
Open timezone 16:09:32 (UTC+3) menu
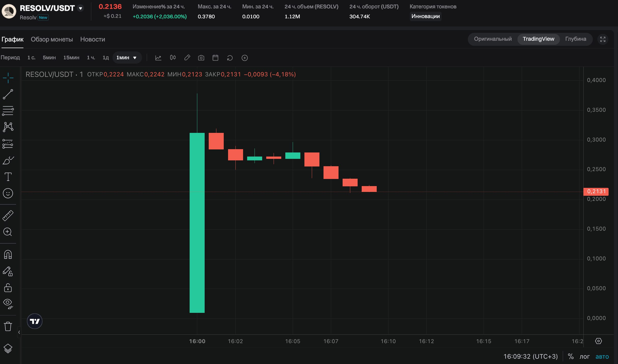tap(530, 357)
